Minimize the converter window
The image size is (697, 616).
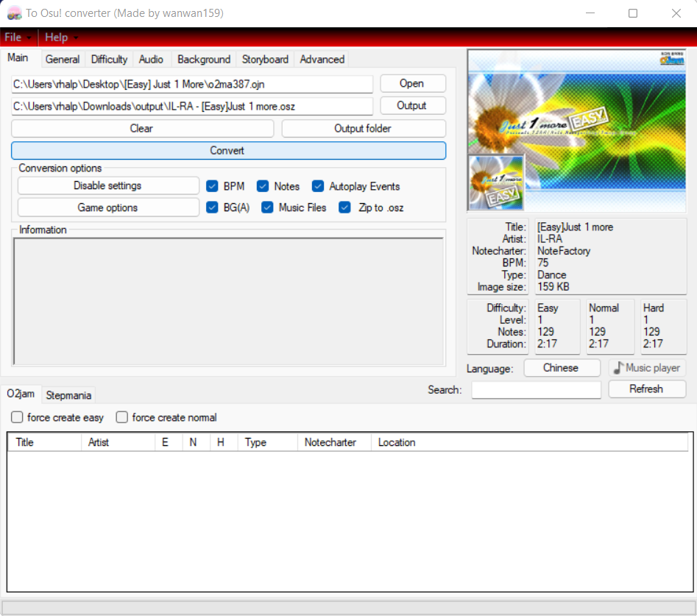[590, 13]
